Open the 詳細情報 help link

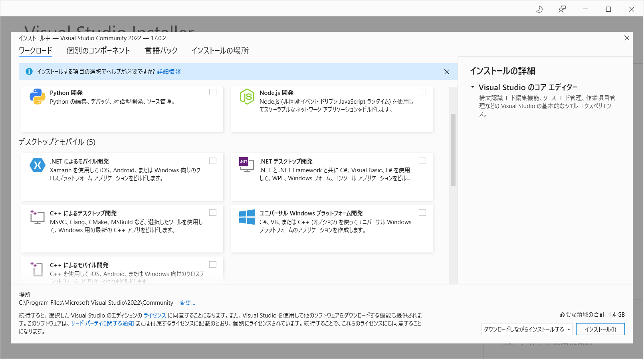point(169,72)
